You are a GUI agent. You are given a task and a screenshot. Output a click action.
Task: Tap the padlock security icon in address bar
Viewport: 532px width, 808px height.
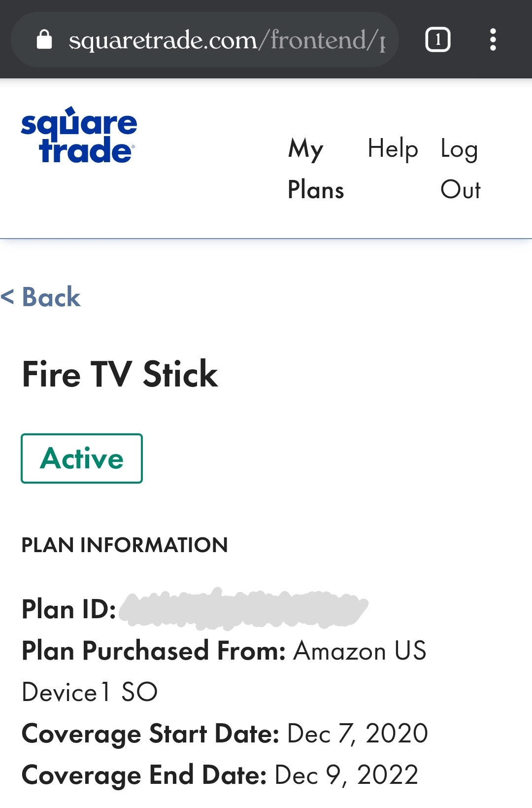45,39
